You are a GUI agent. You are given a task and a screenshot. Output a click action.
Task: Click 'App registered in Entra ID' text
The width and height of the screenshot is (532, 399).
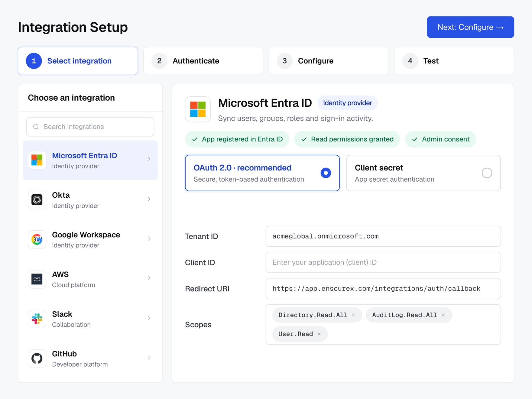pos(242,139)
